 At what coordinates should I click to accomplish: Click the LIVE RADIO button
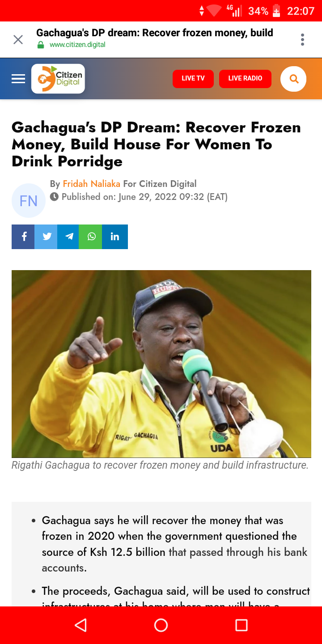click(245, 78)
